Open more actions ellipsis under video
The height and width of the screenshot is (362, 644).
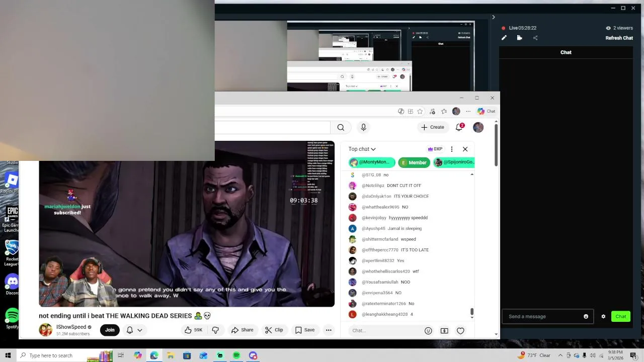pyautogui.click(x=329, y=330)
